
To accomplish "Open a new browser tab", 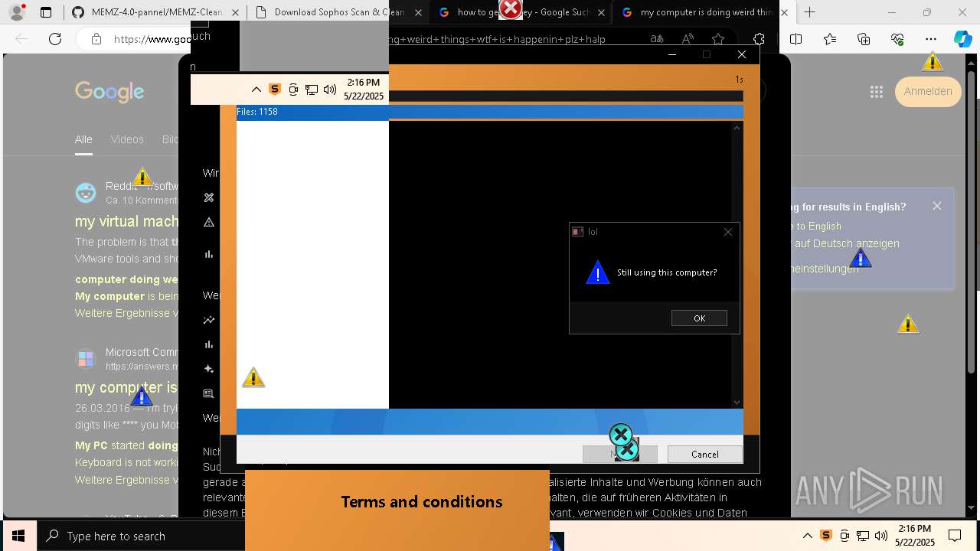I will tap(809, 12).
